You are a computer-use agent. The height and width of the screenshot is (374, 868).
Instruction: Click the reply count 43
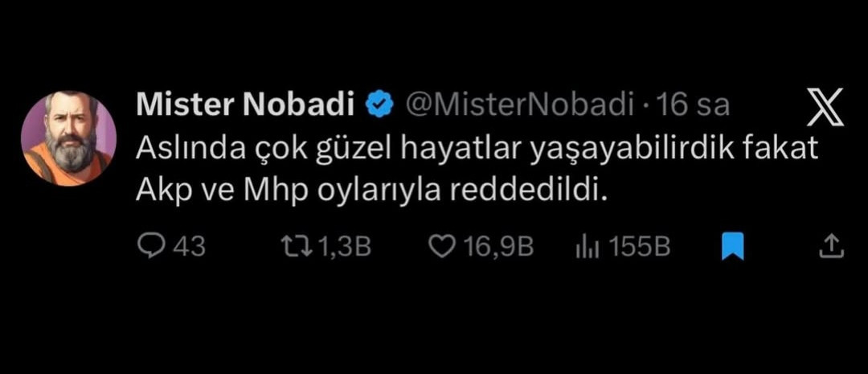tap(190, 246)
